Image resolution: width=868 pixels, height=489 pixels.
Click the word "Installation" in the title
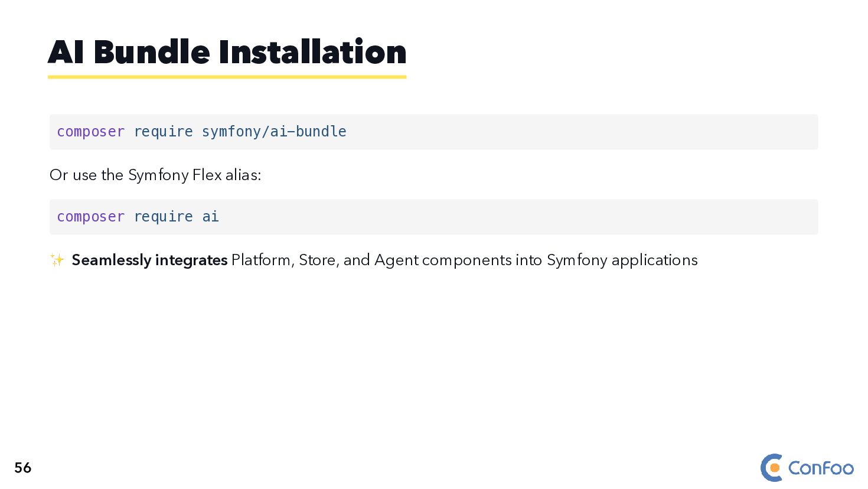point(312,52)
